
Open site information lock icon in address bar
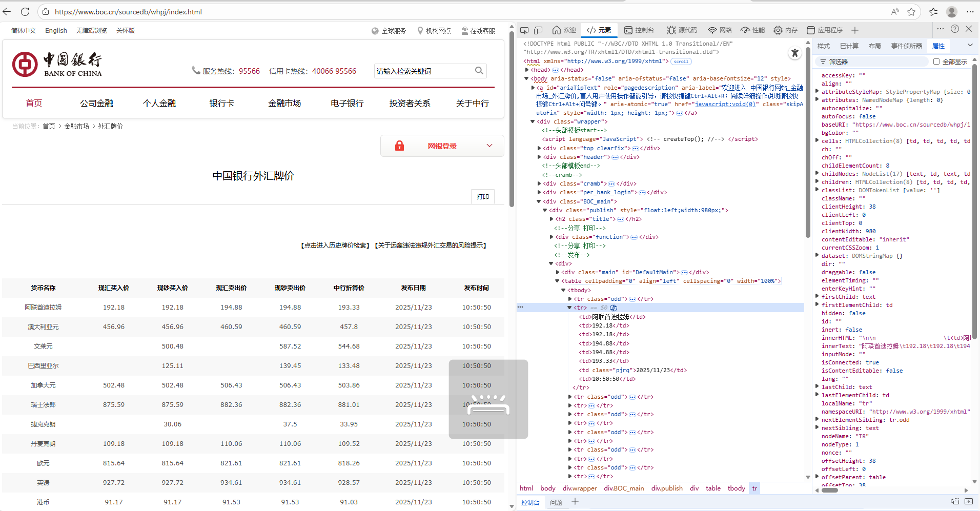[46, 12]
